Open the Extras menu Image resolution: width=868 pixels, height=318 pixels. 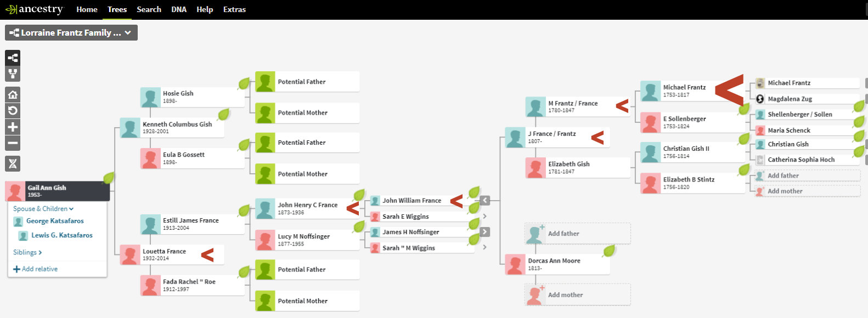(x=234, y=9)
